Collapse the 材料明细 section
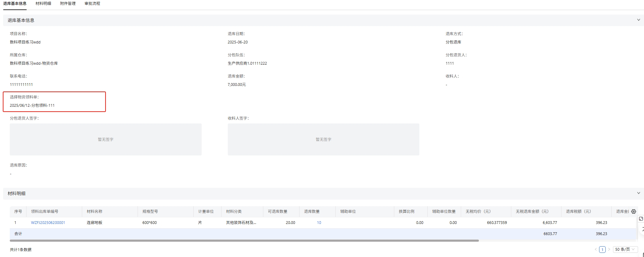 (638, 193)
